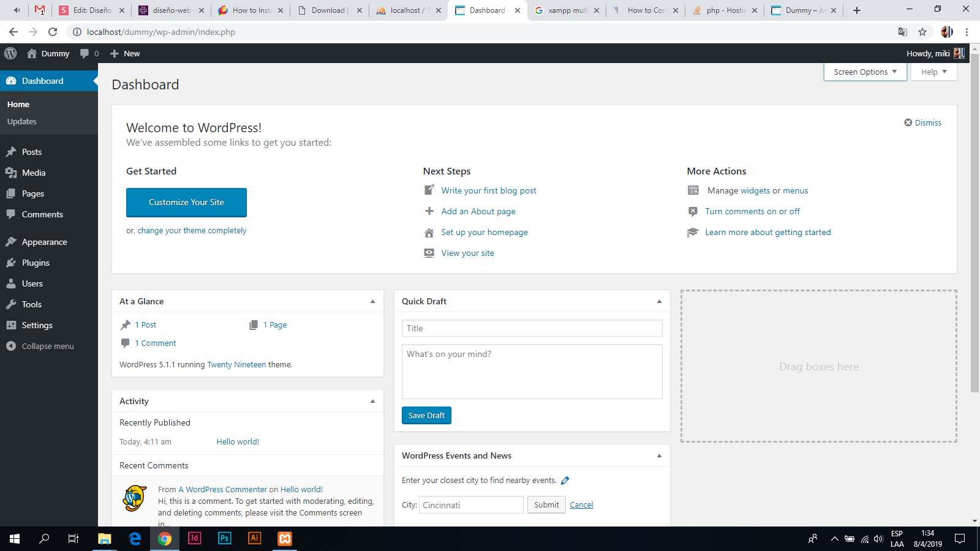Click the New content plus icon

click(x=114, y=53)
